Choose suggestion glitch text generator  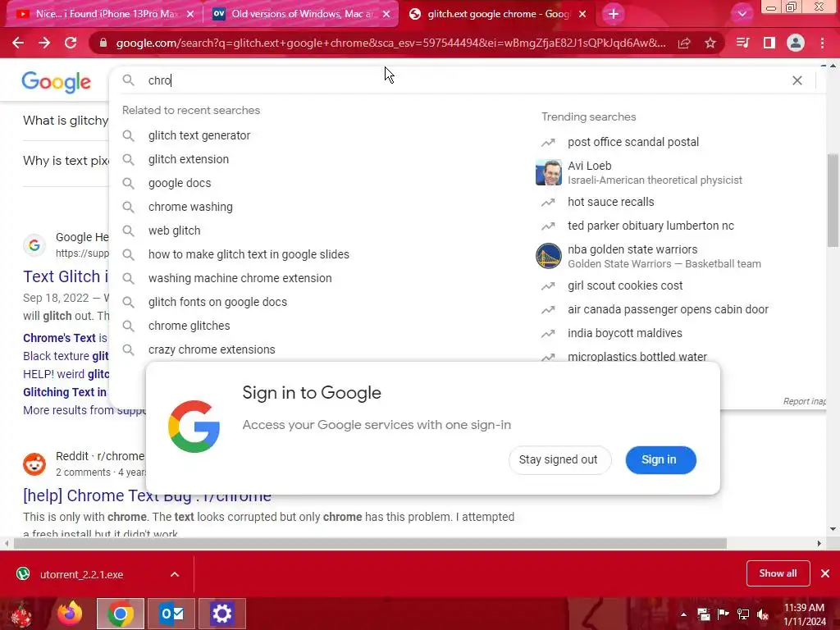point(199,135)
